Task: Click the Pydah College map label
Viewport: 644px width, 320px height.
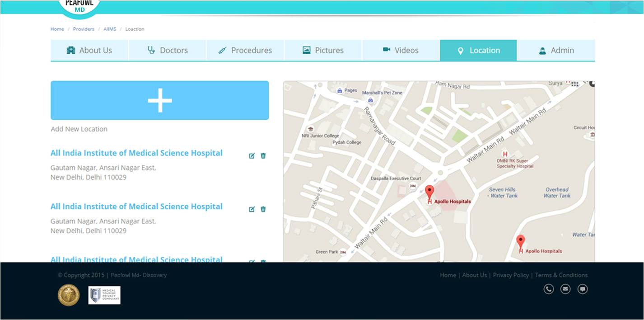Action: click(x=347, y=142)
